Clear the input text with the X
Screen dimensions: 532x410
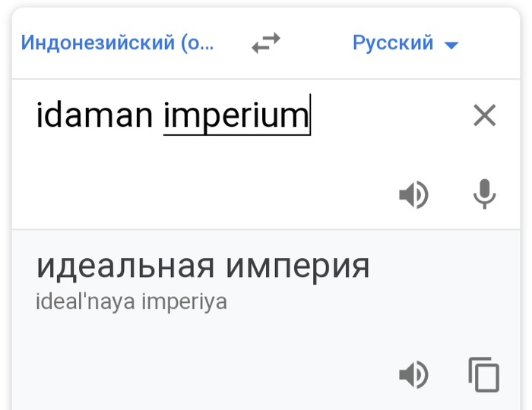point(484,115)
